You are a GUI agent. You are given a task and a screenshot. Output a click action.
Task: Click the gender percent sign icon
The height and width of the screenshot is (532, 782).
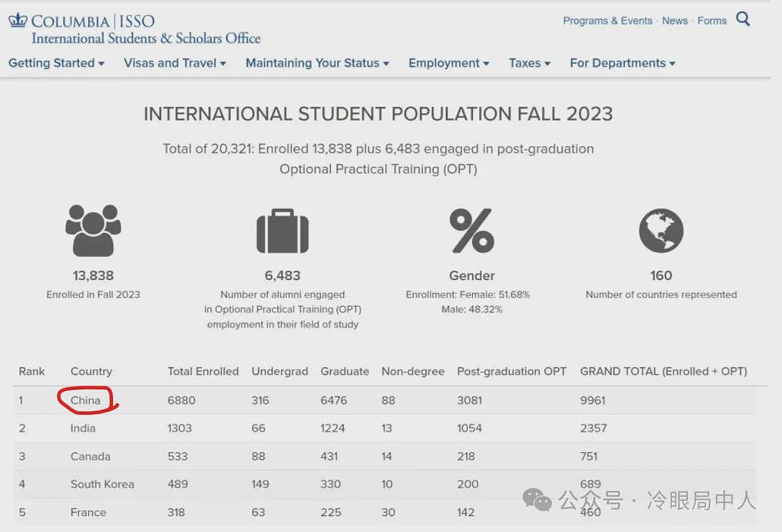tap(472, 231)
